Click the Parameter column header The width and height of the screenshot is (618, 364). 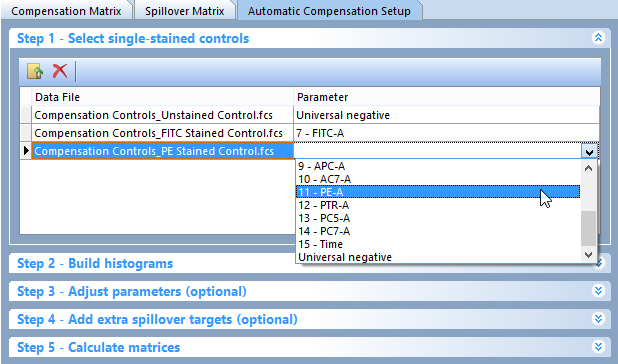tap(447, 97)
